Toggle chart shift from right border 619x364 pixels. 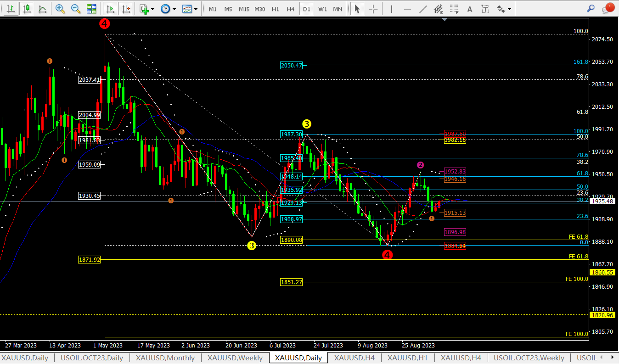pos(126,9)
